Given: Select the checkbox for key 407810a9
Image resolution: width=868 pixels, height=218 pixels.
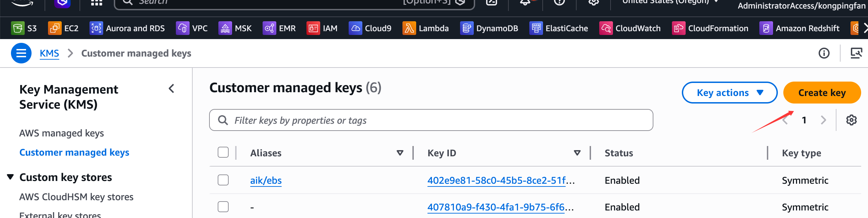Looking at the screenshot, I should tap(223, 207).
